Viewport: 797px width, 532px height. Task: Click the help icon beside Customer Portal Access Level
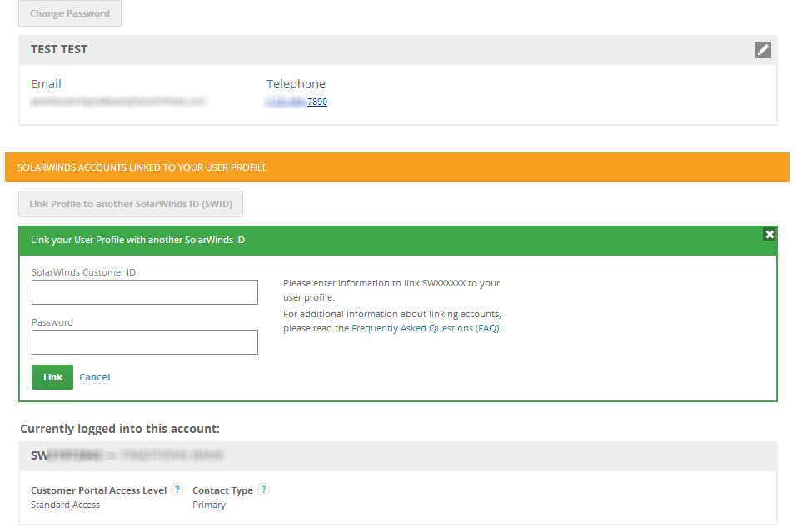(x=177, y=490)
